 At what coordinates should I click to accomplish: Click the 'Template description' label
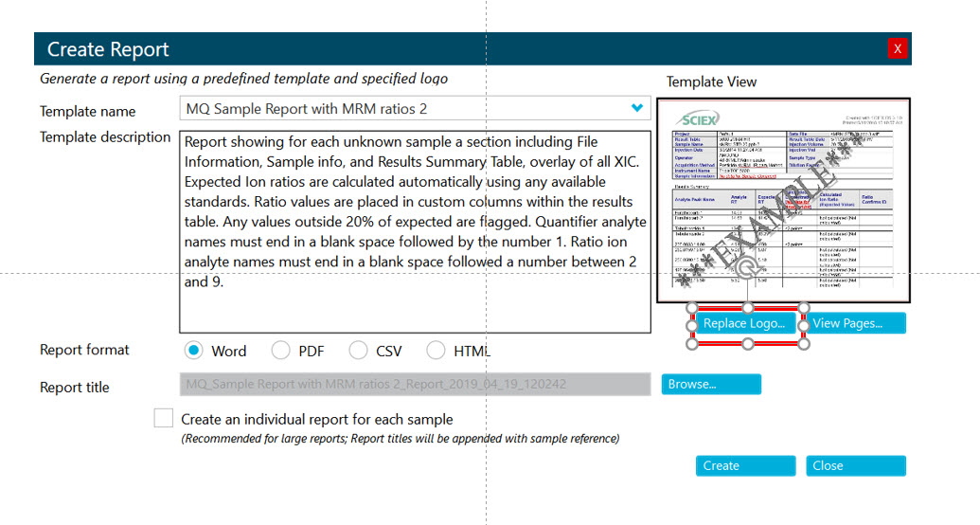tap(105, 137)
